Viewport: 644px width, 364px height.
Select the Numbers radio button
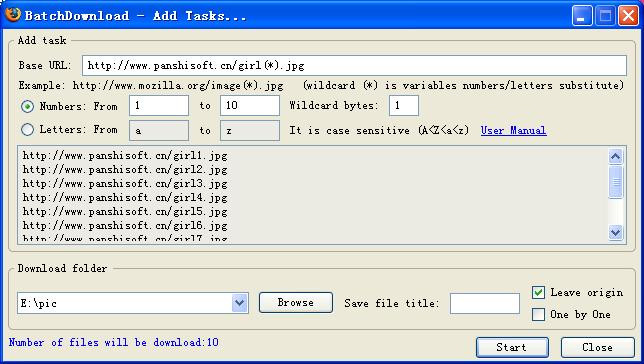(x=27, y=107)
